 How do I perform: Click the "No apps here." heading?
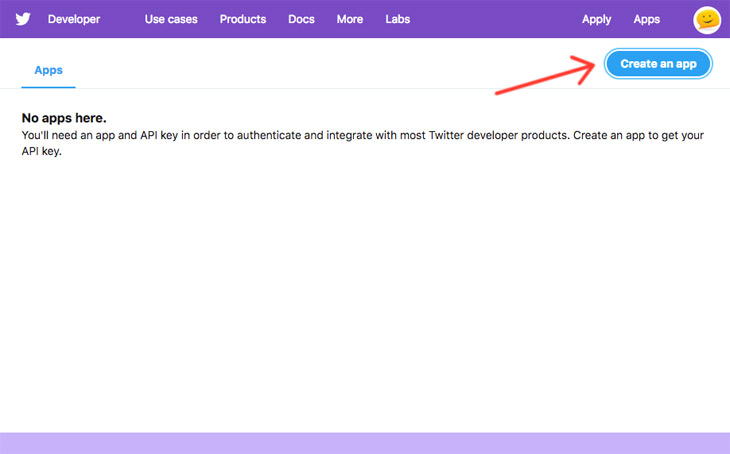(64, 118)
